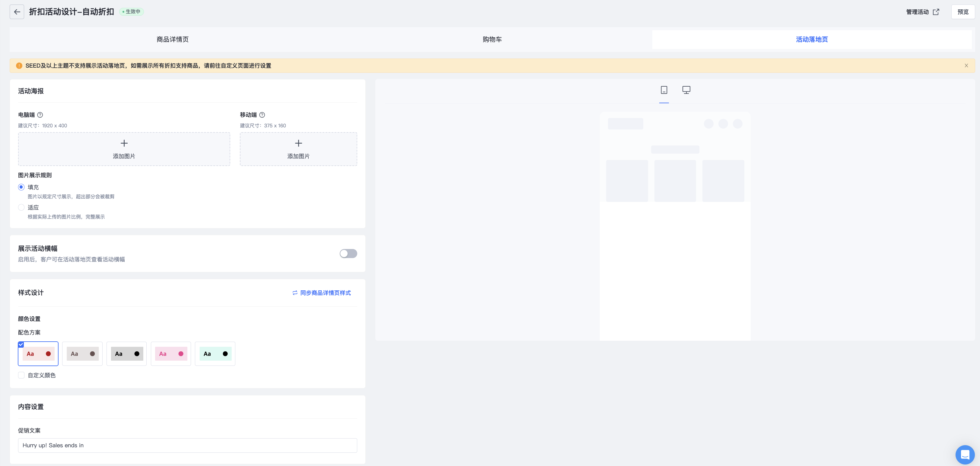This screenshot has height=466, width=980.
Task: Dismiss the SEED theme warning banner
Action: (x=966, y=66)
